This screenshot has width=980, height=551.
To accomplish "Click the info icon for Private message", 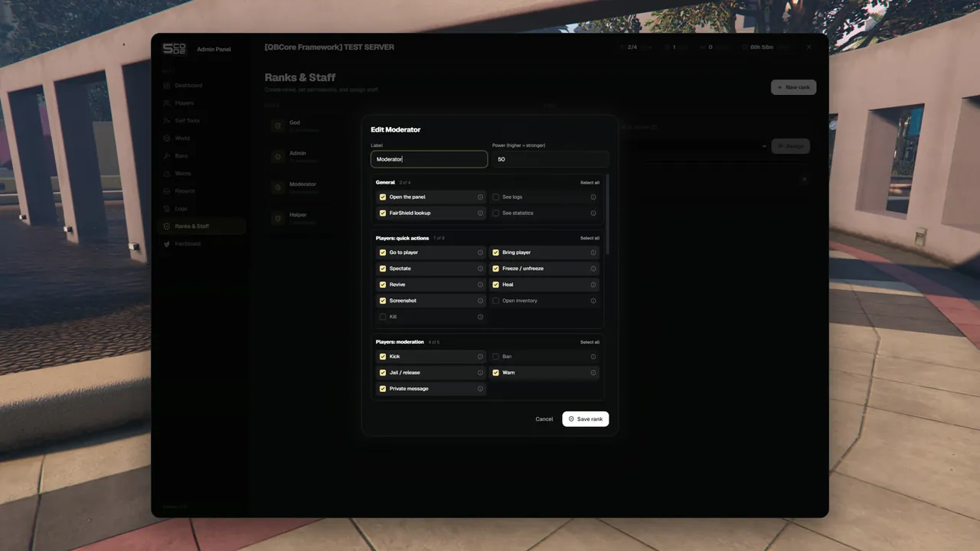I will click(x=481, y=389).
